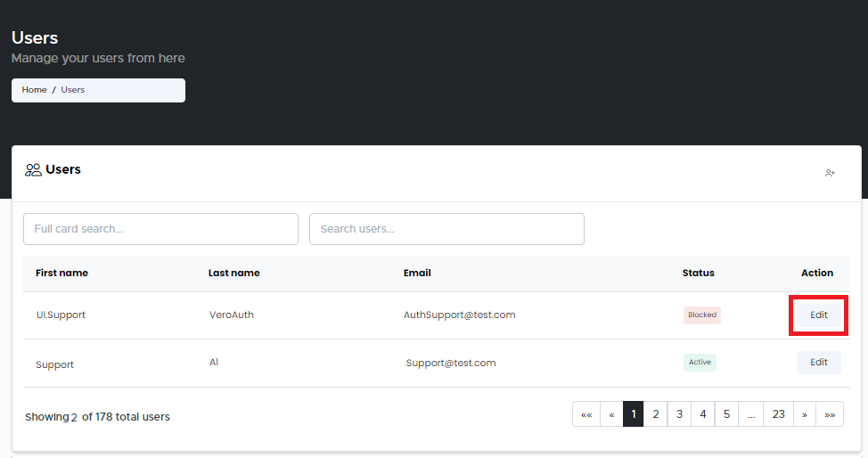Edit the Support AI user

pyautogui.click(x=818, y=363)
